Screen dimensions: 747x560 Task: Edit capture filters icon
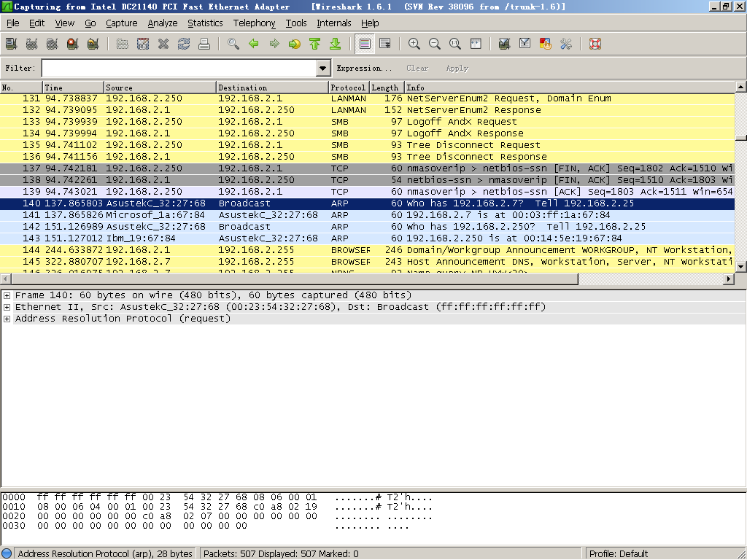[505, 44]
